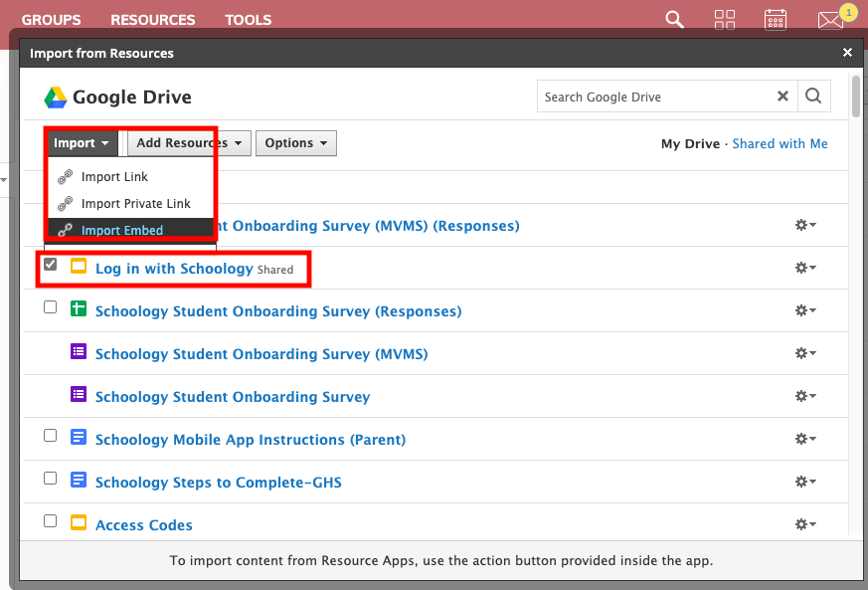Click the sheets icon beside Onboarding Survey (Responses)
The image size is (868, 590).
pos(79,308)
